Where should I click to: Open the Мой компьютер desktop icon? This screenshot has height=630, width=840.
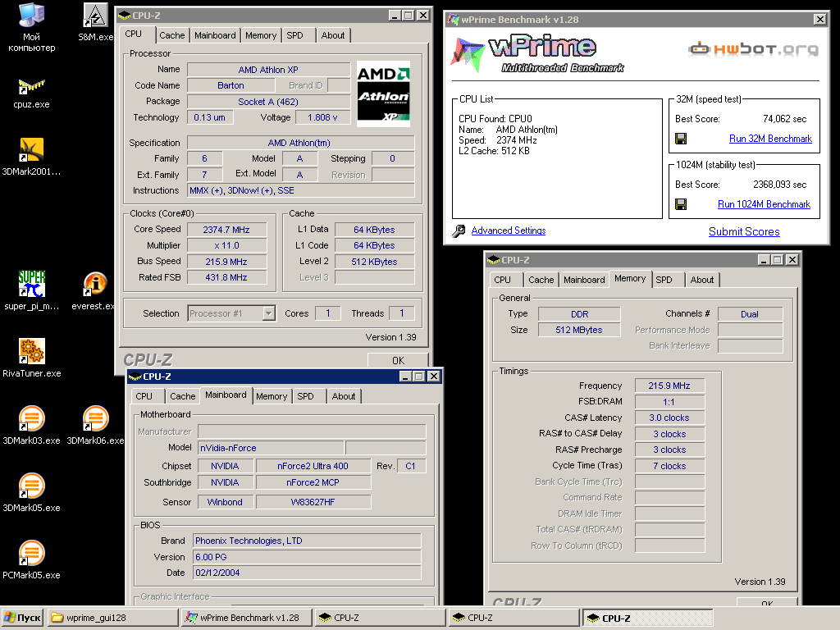pyautogui.click(x=32, y=27)
